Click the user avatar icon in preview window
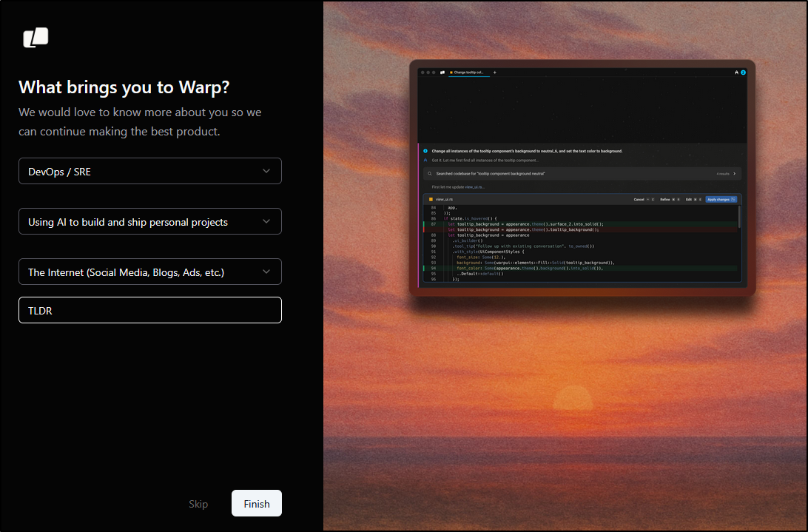Viewport: 808px width, 532px height. 743,73
